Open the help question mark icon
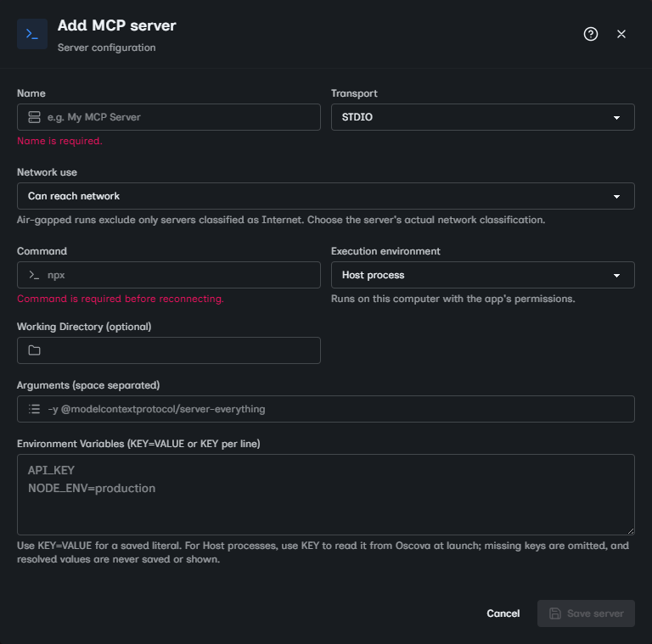 [x=591, y=34]
